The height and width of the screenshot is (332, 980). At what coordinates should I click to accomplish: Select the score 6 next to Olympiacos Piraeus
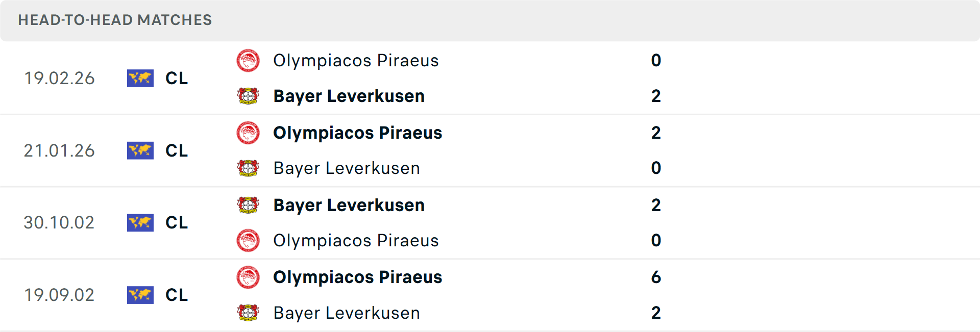[x=657, y=277]
